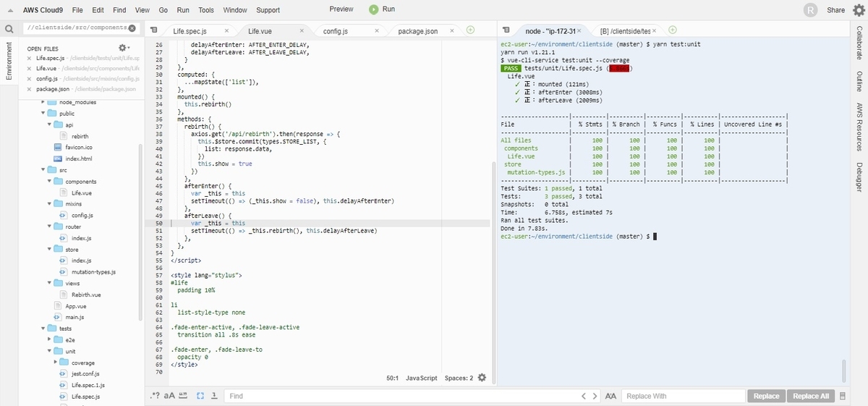The width and height of the screenshot is (868, 406).
Task: Close the Life.vue editor tab
Action: click(x=302, y=31)
